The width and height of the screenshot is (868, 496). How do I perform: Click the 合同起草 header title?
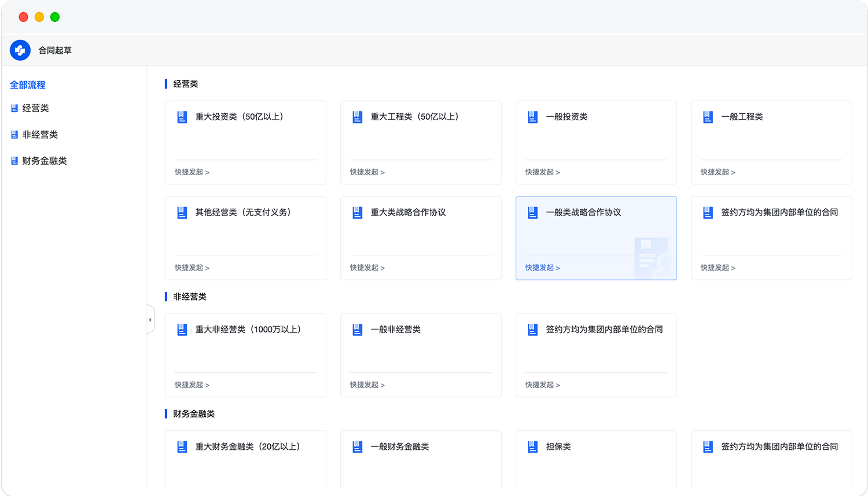pyautogui.click(x=55, y=50)
